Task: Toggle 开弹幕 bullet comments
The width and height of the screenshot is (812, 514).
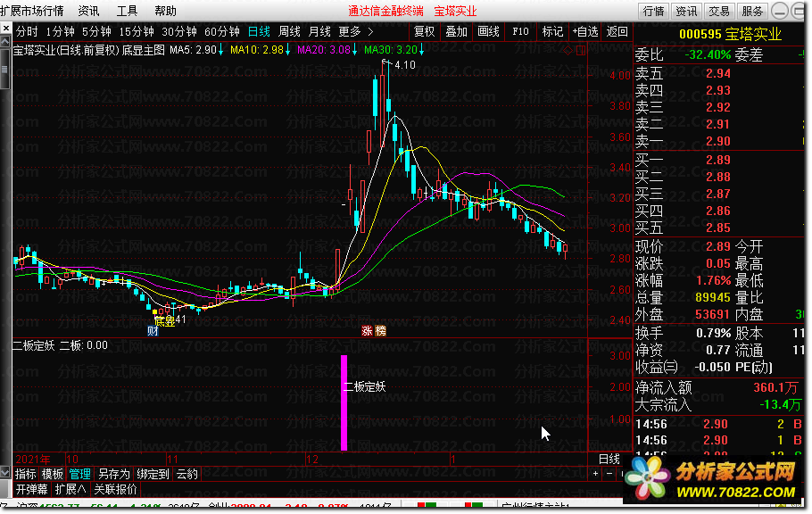Action: tap(31, 489)
